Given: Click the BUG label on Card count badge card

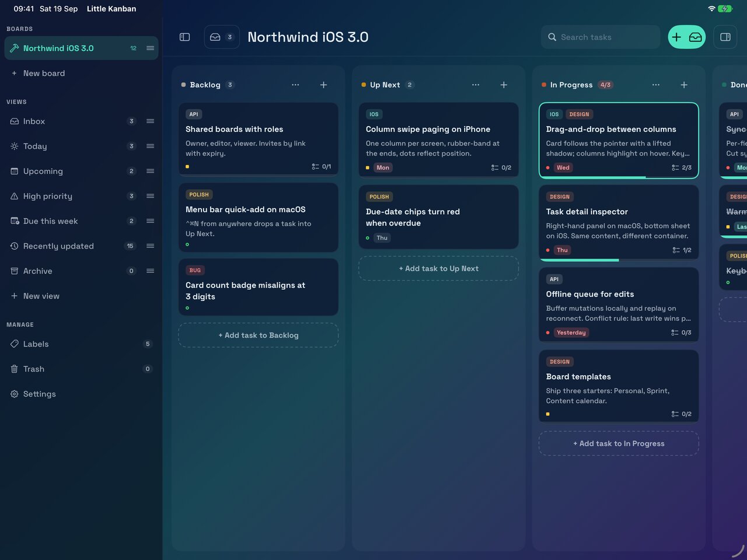Looking at the screenshot, I should coord(195,271).
